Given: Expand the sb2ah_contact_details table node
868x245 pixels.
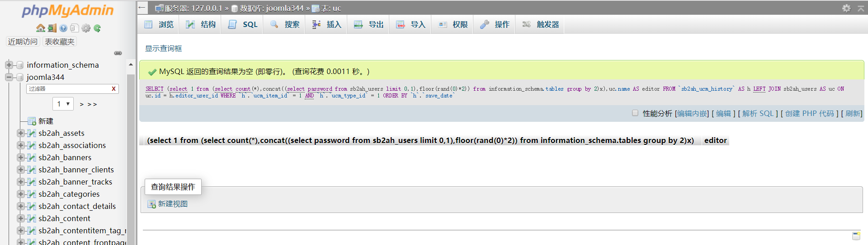Looking at the screenshot, I should [20, 206].
